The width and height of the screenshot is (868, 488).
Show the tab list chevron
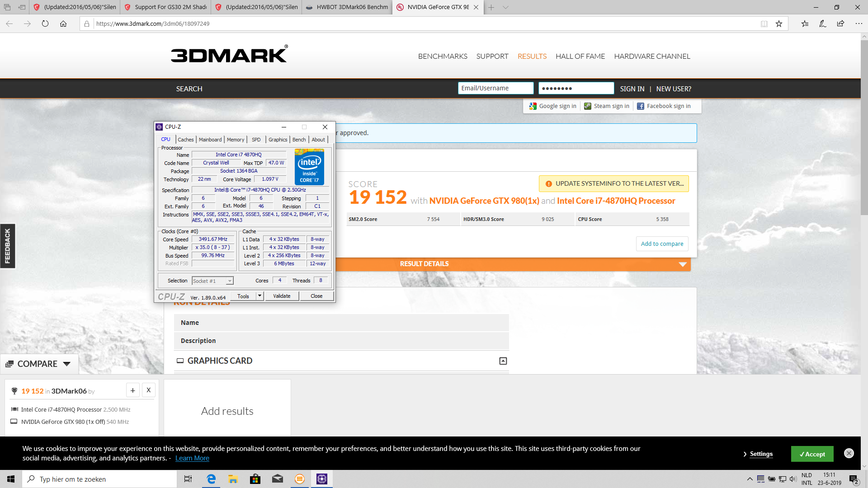[x=506, y=7]
